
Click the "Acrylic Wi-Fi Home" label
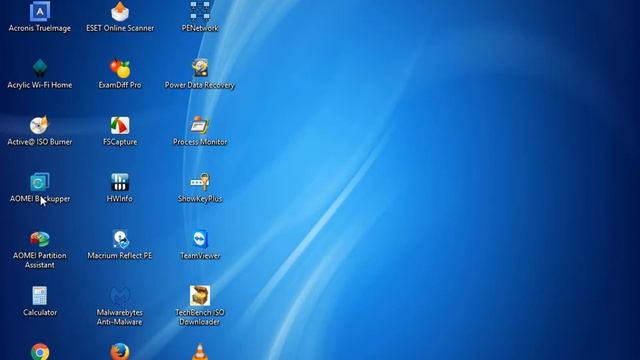(40, 85)
